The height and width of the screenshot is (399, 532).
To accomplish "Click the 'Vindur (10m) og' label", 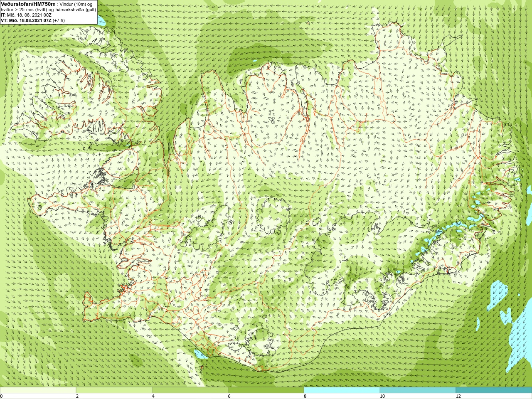I will coord(76,4).
